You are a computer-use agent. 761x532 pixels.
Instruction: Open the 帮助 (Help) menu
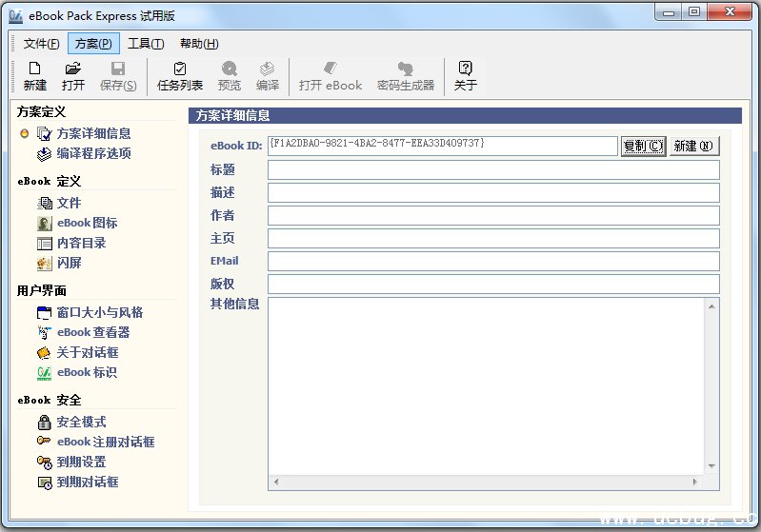coord(198,44)
